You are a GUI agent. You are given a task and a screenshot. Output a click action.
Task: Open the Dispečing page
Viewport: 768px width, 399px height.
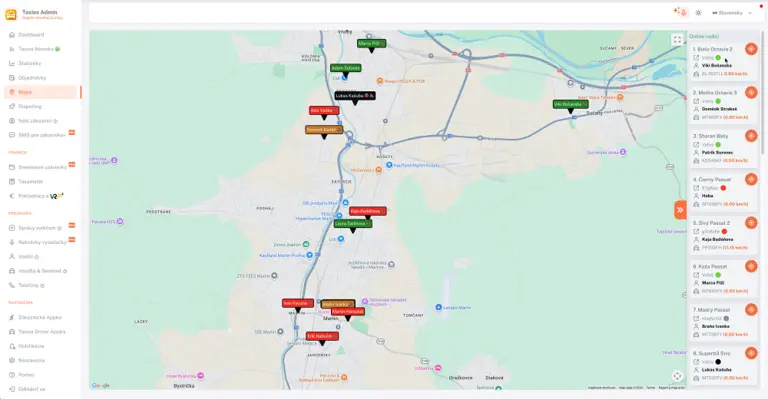point(30,106)
